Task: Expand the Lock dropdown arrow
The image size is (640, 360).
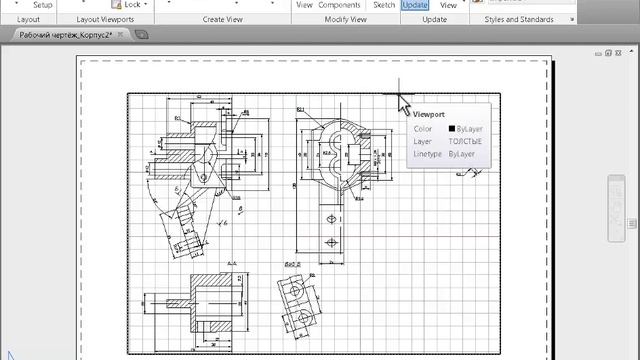Action: 145,4
